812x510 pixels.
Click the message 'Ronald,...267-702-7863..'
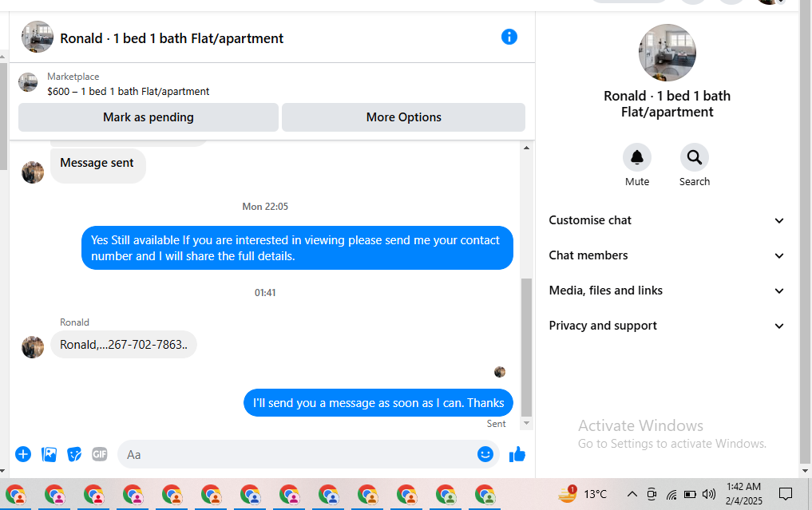(123, 344)
